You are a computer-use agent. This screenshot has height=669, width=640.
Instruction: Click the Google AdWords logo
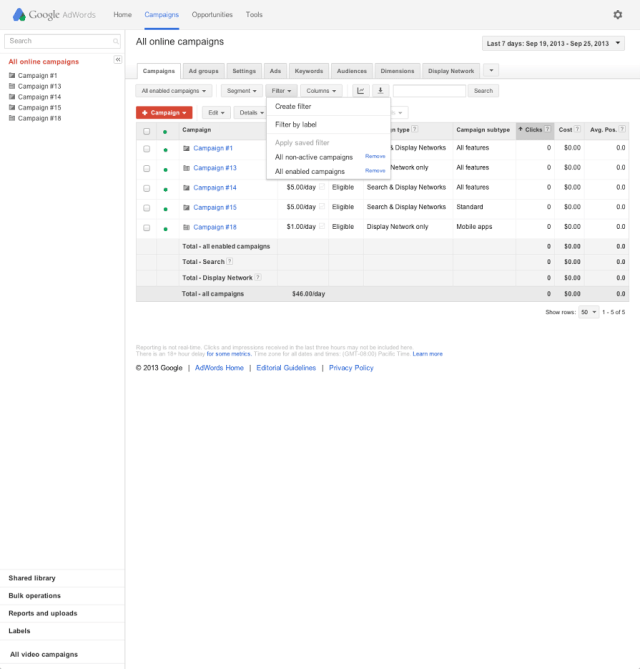tap(54, 15)
